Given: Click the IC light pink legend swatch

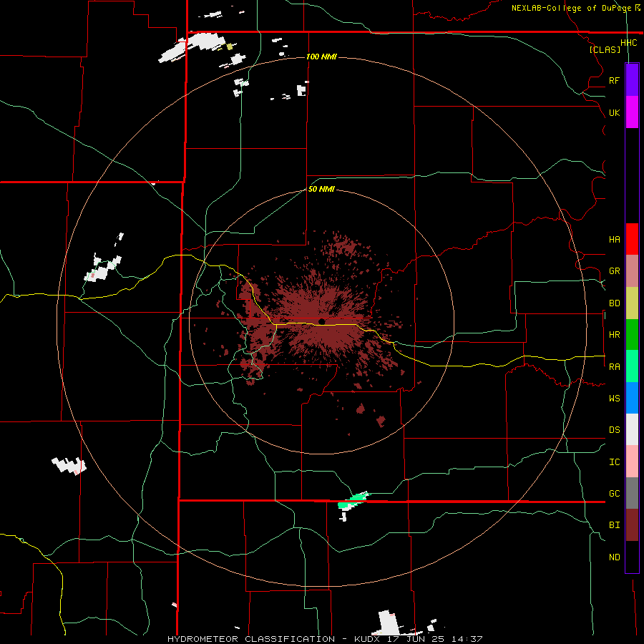Looking at the screenshot, I should click(632, 462).
